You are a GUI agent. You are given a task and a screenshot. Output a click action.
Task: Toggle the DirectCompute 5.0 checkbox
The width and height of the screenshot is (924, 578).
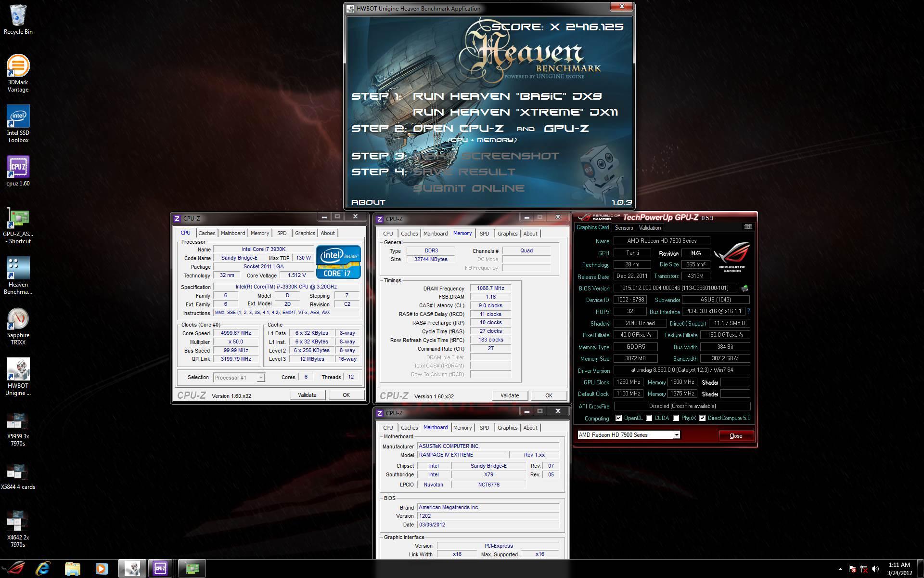tap(703, 418)
